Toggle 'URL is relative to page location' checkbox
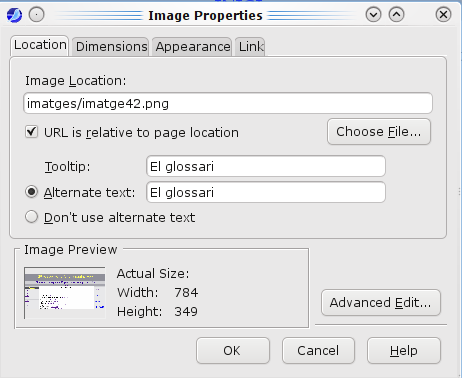This screenshot has width=462, height=378. [x=32, y=132]
